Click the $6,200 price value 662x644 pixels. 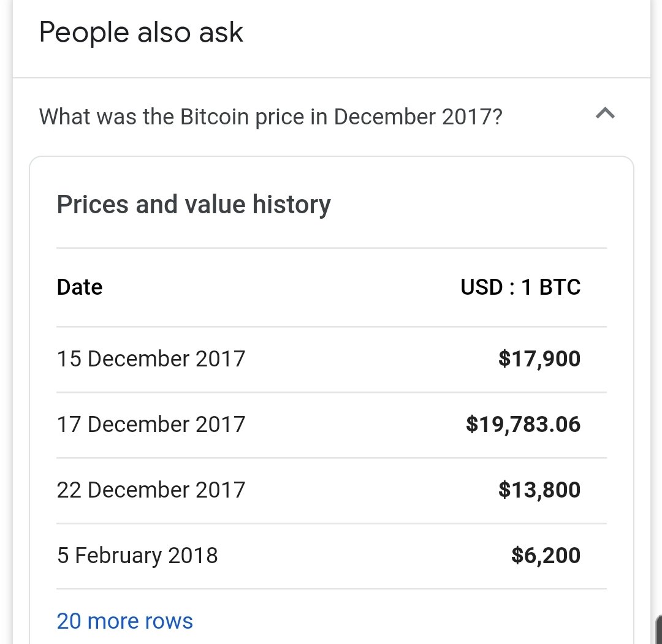click(x=546, y=555)
